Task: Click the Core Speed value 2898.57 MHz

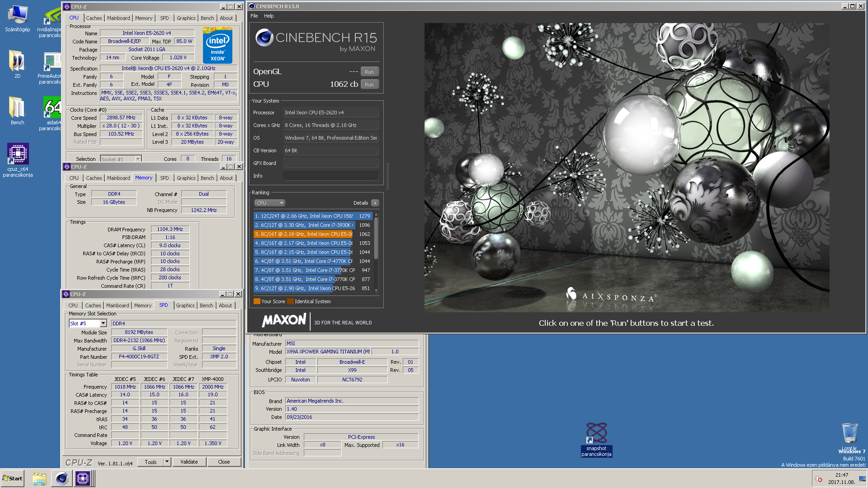Action: click(x=121, y=117)
